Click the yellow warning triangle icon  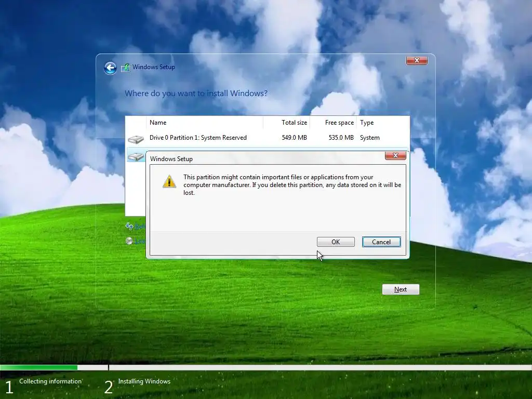click(169, 181)
